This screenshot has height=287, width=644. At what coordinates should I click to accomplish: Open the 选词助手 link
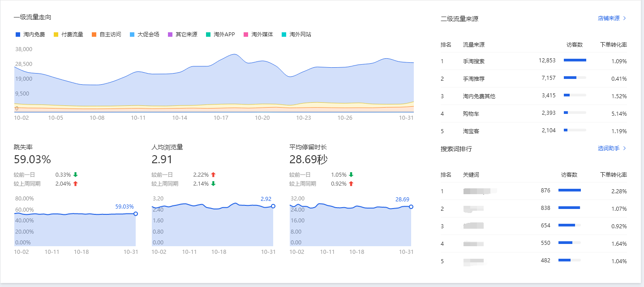click(609, 148)
